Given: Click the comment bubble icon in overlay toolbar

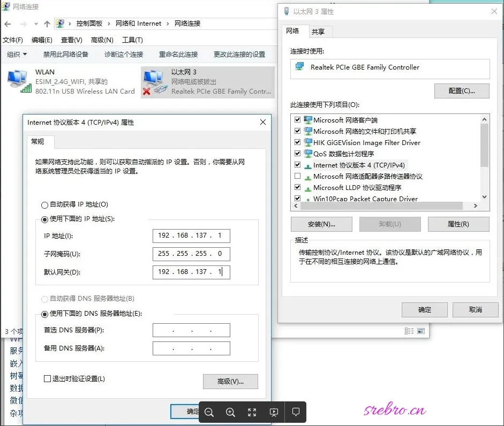Looking at the screenshot, I should coord(296,412).
